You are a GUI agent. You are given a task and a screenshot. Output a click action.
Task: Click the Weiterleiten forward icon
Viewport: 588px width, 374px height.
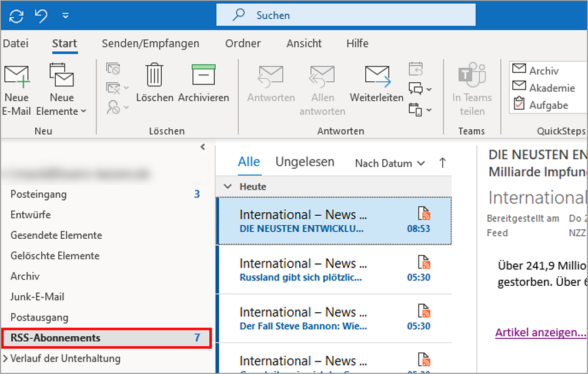[x=377, y=76]
